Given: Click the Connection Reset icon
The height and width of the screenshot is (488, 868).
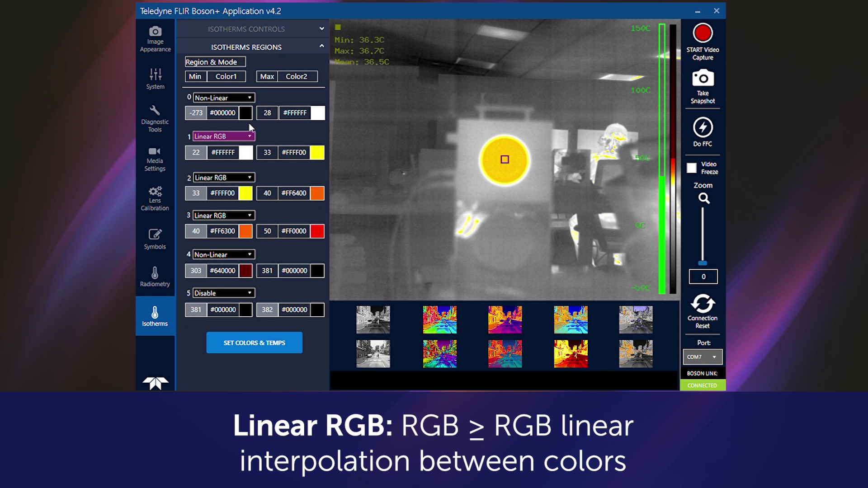Looking at the screenshot, I should [x=703, y=303].
